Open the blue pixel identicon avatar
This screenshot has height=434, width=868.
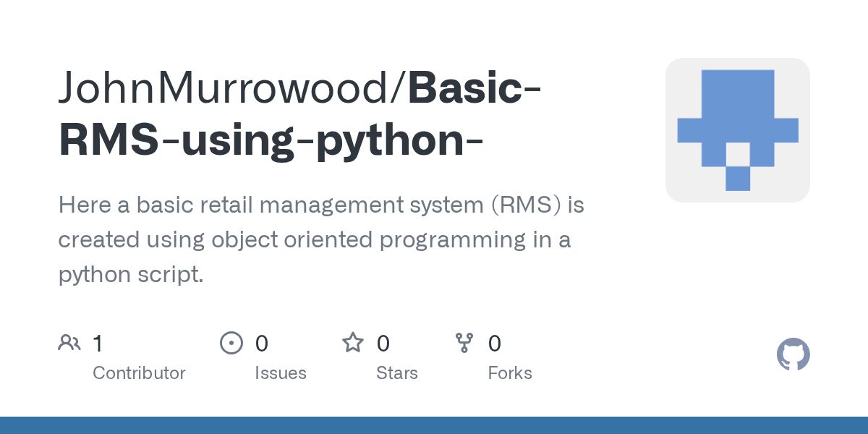pyautogui.click(x=738, y=130)
